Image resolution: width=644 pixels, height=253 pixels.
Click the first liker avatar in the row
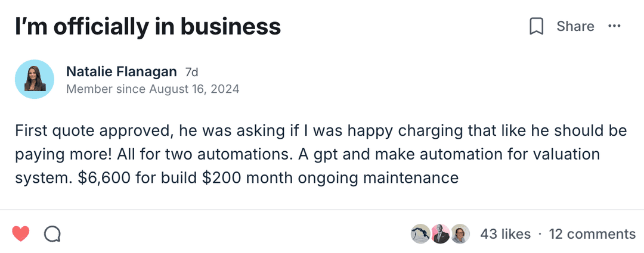(x=420, y=234)
